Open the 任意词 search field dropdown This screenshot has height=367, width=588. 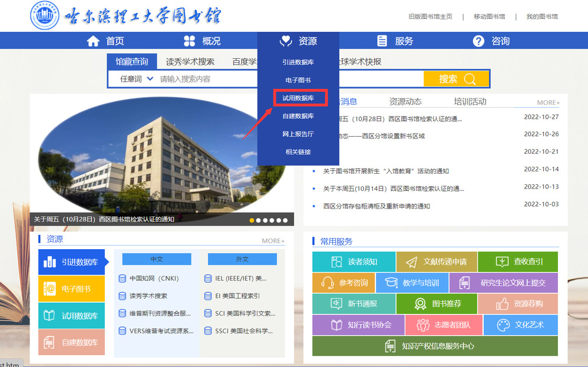point(137,79)
